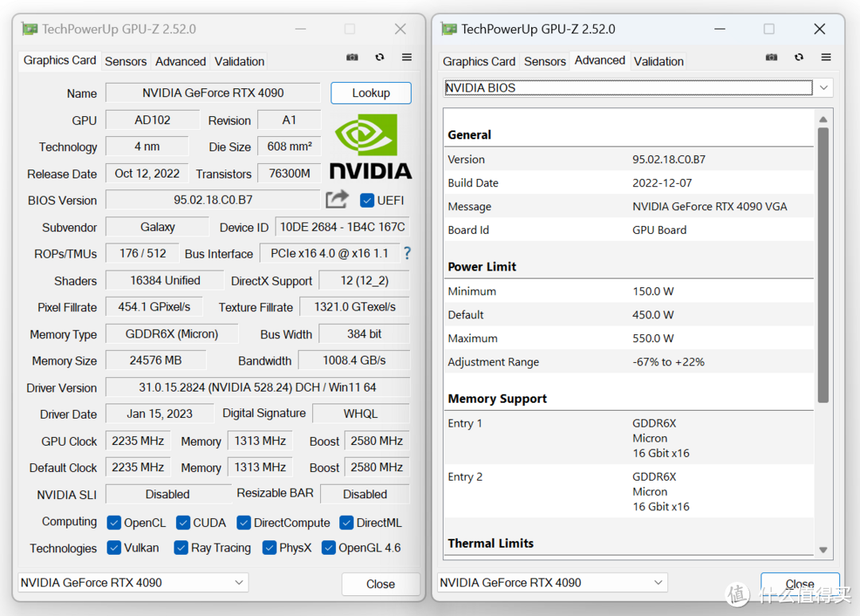
Task: Click the Device ID field value
Action: tap(342, 227)
